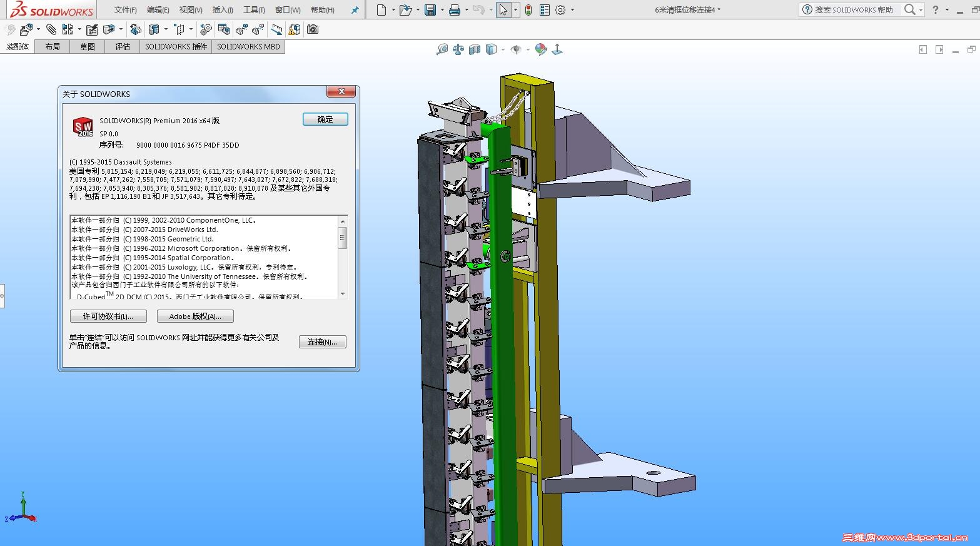Close the 关于 SOLIDWORKS dialog
Image resolution: width=980 pixels, height=546 pixels.
click(x=341, y=92)
